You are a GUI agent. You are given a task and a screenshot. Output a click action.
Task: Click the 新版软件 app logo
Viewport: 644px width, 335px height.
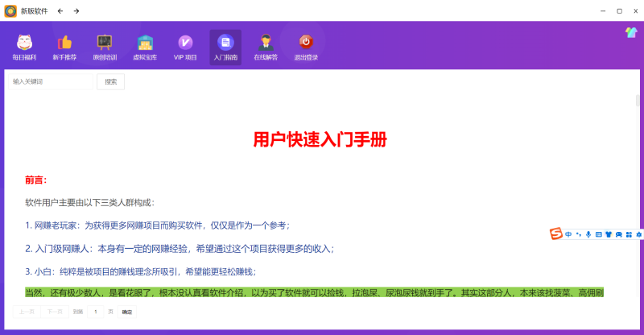coord(10,11)
